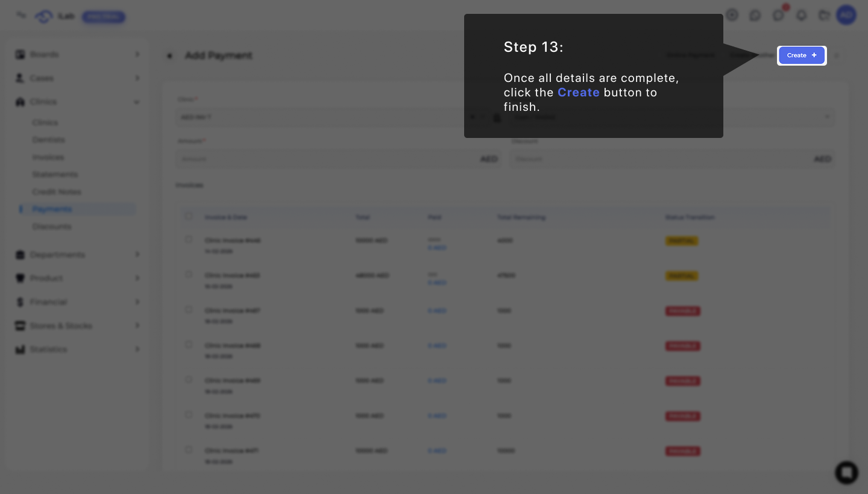The image size is (868, 494).
Task: Open Statements submenu item
Action: pos(55,175)
